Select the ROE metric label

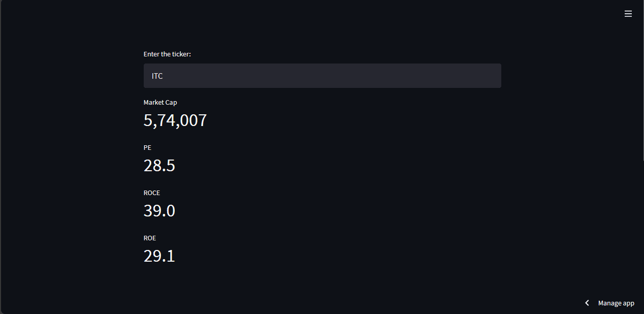(x=150, y=238)
